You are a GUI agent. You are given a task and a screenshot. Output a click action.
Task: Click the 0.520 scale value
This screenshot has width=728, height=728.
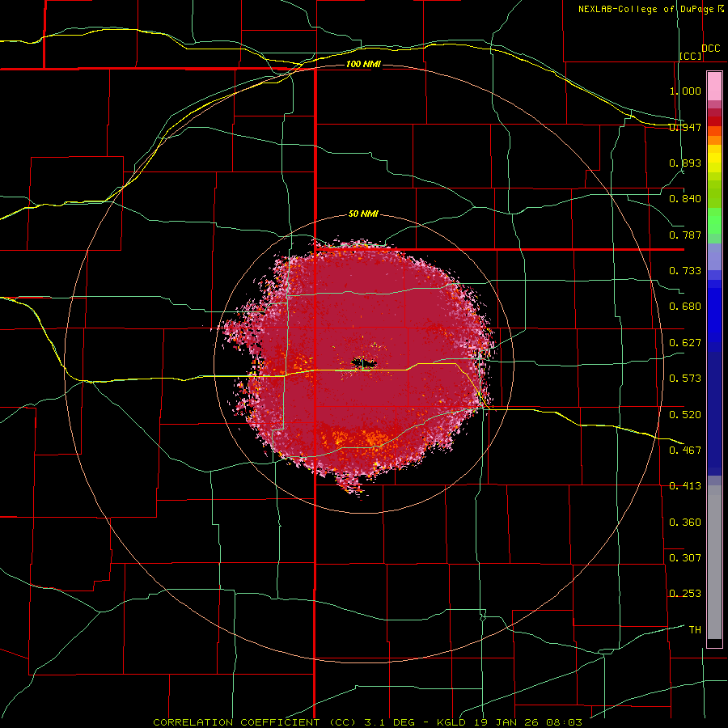tap(685, 415)
